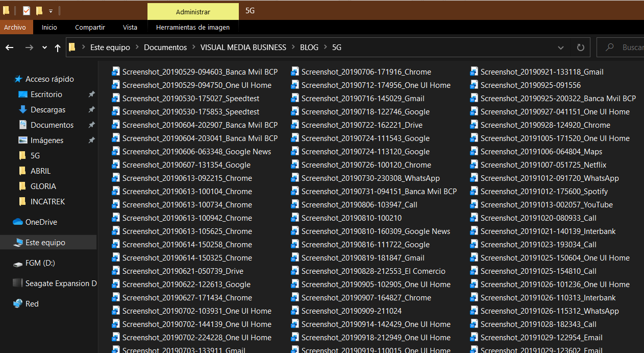Viewport: 644px width, 353px height.
Task: Refresh the current folder view
Action: pyautogui.click(x=580, y=48)
